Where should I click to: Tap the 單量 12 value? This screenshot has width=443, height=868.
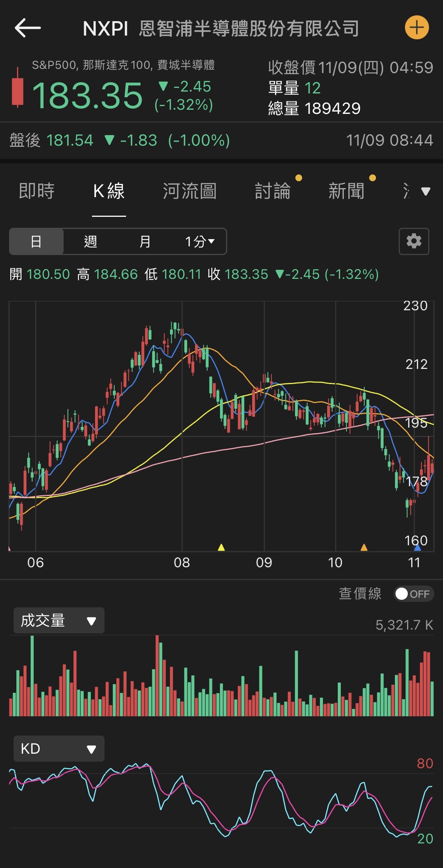click(x=294, y=88)
